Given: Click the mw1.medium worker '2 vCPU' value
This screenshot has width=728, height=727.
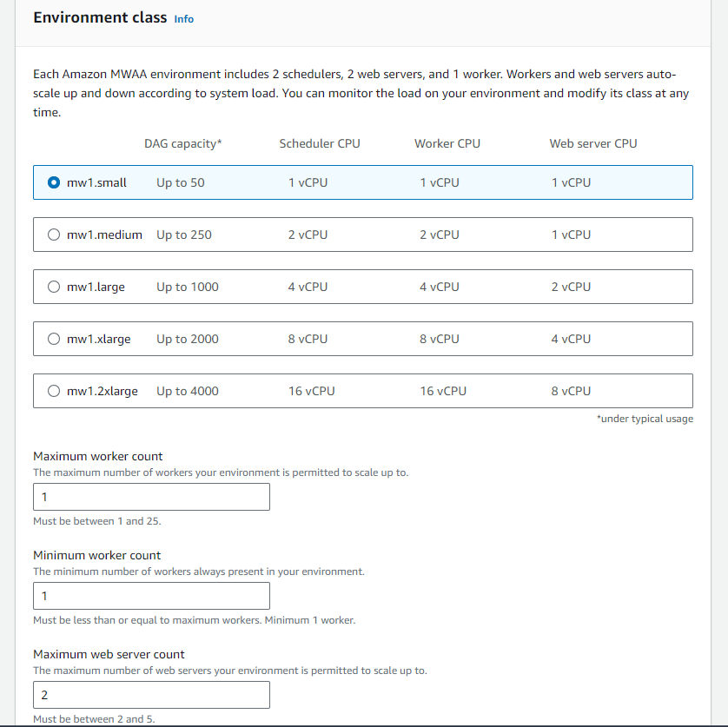Looking at the screenshot, I should (440, 235).
